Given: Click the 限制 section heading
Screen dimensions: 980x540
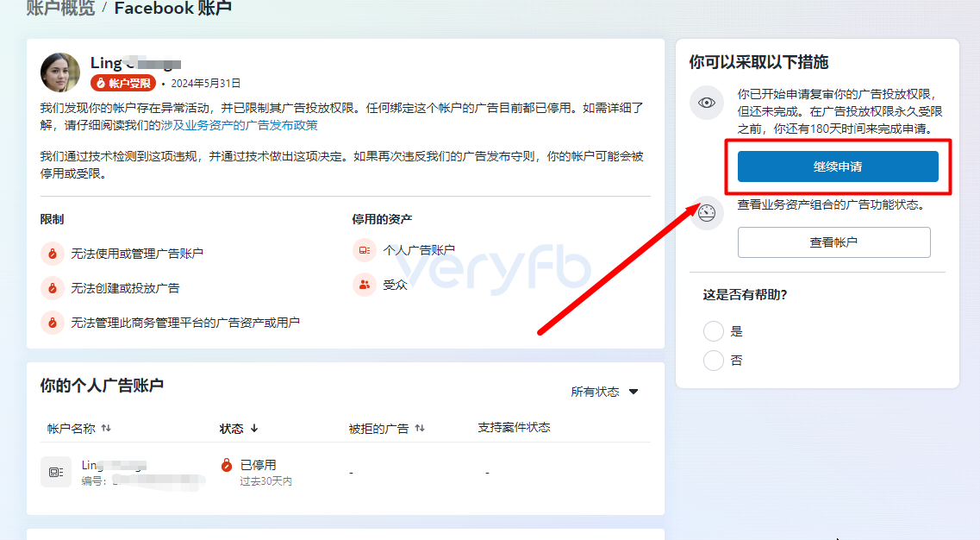Looking at the screenshot, I should tap(52, 219).
